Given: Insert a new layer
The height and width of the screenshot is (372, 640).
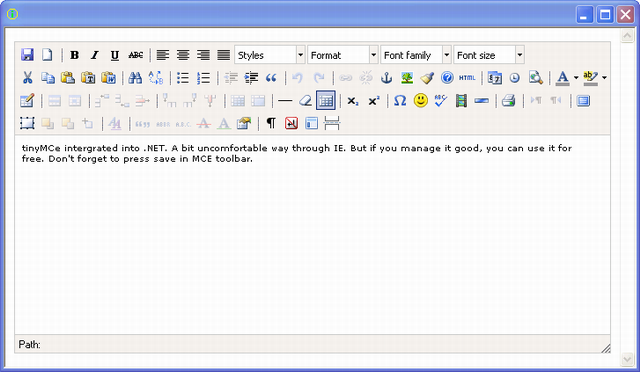Looking at the screenshot, I should 27,123.
